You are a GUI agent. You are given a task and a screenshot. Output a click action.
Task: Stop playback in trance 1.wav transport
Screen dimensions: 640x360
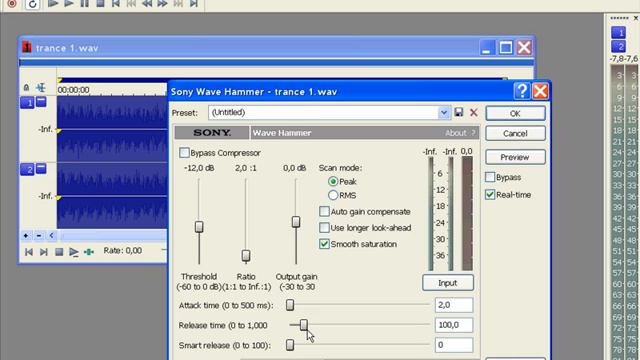[59, 252]
